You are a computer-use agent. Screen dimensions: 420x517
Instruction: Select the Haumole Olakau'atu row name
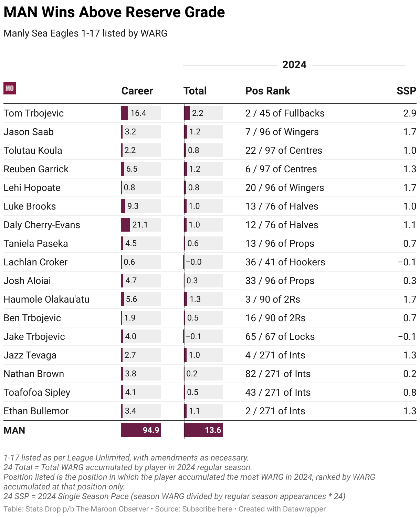click(x=46, y=299)
